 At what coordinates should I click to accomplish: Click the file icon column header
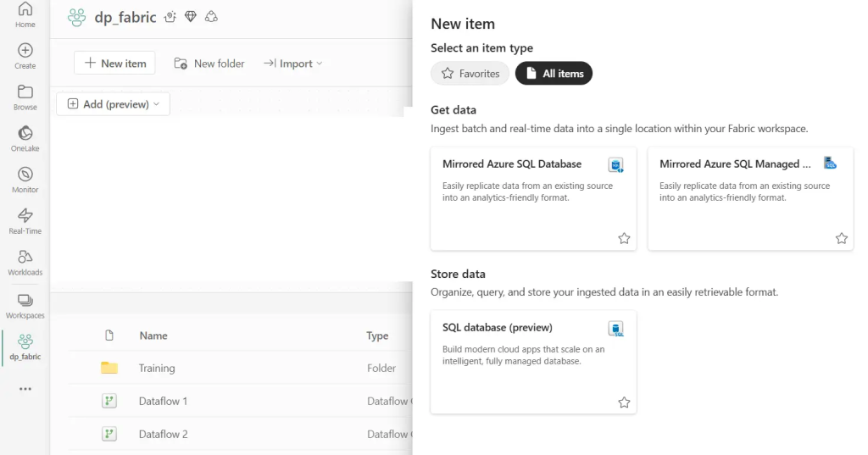[x=109, y=336]
